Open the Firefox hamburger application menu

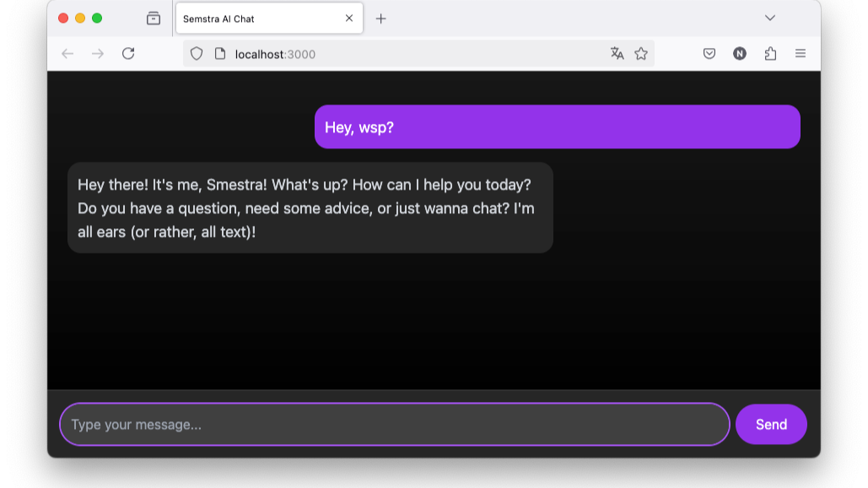tap(801, 54)
